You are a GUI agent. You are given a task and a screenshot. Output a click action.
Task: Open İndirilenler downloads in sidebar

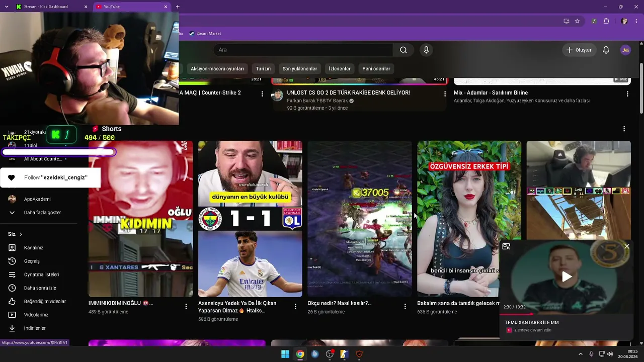(35, 328)
